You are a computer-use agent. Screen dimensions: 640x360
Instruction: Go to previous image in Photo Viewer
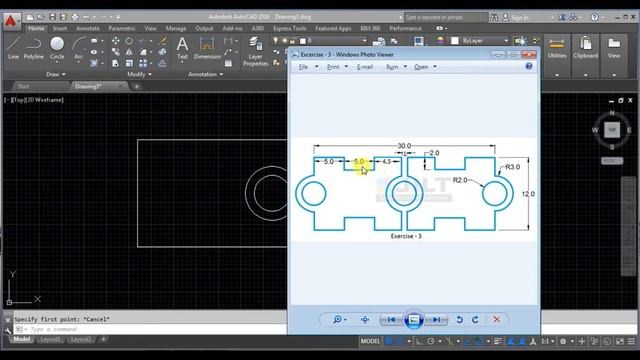[x=391, y=320]
